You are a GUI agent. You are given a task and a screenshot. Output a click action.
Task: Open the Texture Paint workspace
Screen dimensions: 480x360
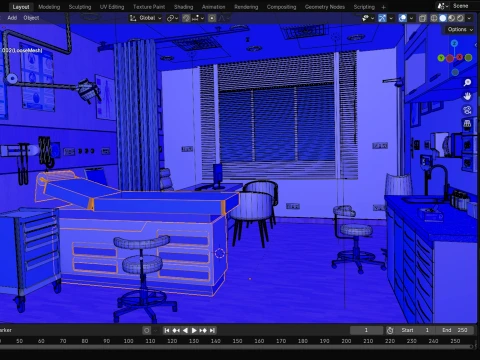tap(149, 7)
